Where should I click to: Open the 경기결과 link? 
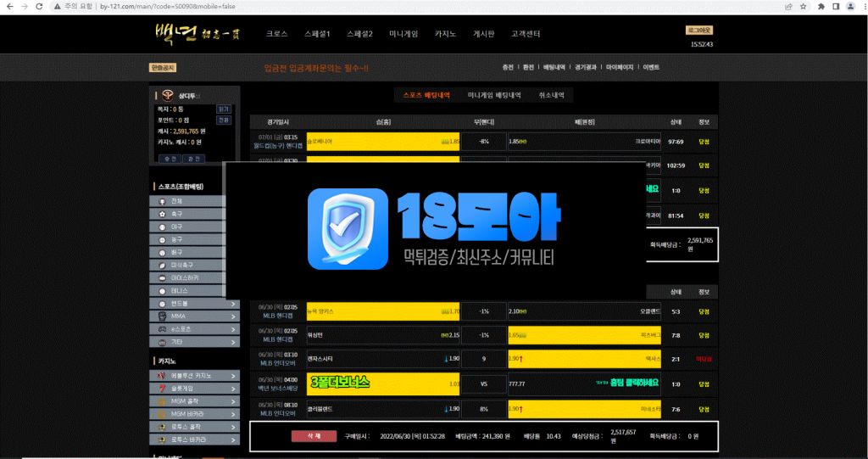585,67
